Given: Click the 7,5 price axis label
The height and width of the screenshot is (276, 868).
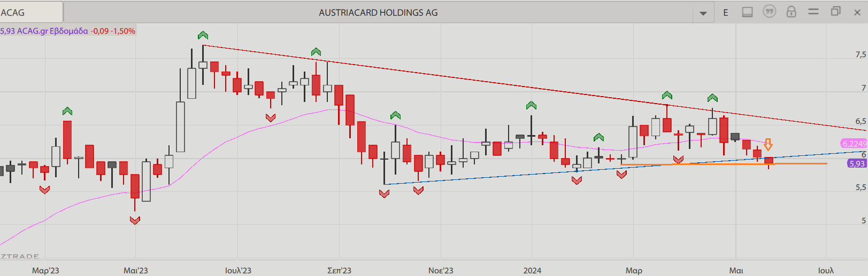Looking at the screenshot, I should 861,54.
